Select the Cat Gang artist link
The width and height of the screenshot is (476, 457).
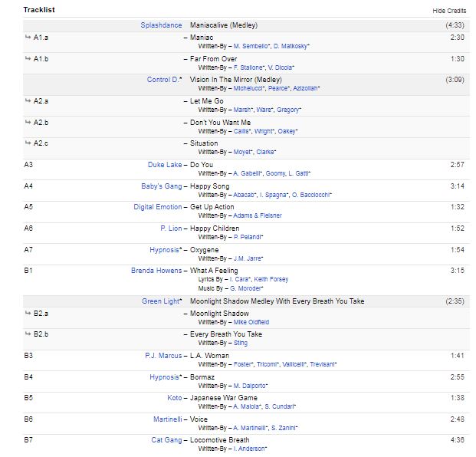point(167,440)
